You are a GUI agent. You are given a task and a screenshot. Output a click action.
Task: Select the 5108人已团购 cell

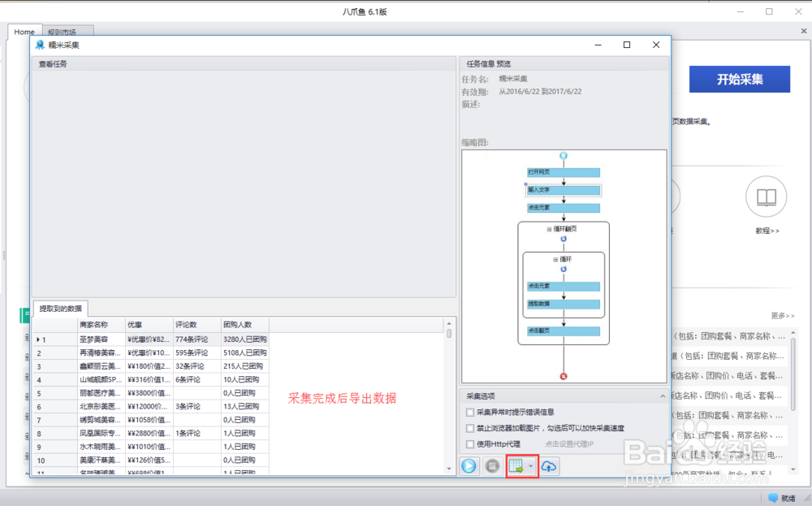click(x=245, y=353)
